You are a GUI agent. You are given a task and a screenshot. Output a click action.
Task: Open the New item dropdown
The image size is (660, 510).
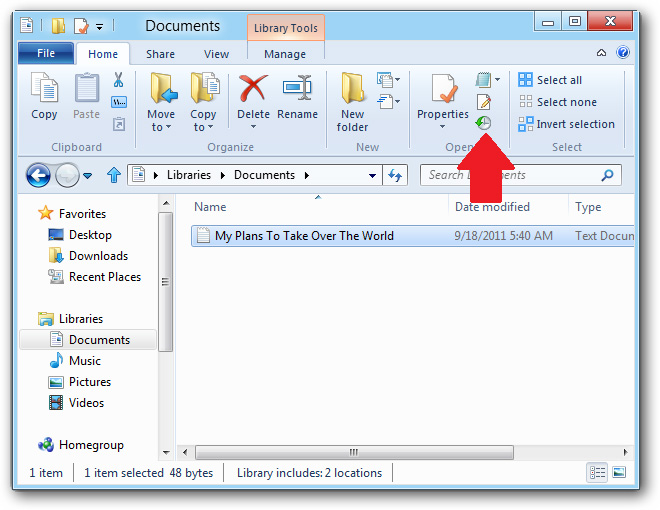388,80
